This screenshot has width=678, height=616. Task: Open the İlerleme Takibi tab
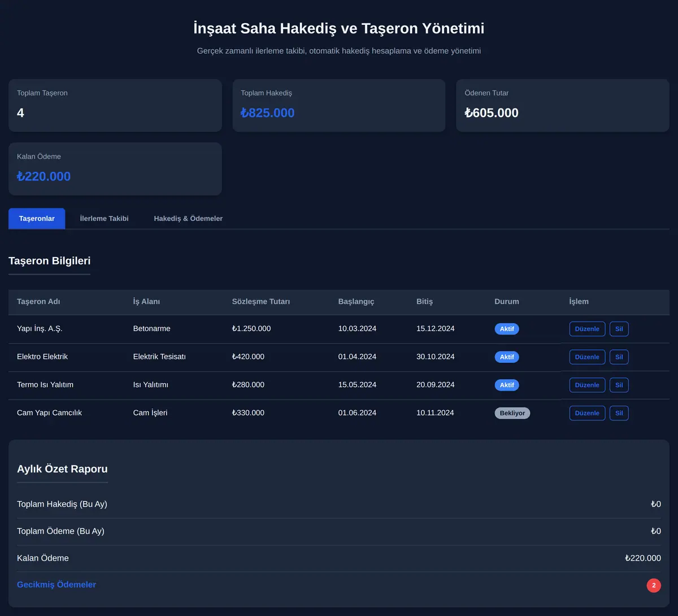(x=105, y=219)
